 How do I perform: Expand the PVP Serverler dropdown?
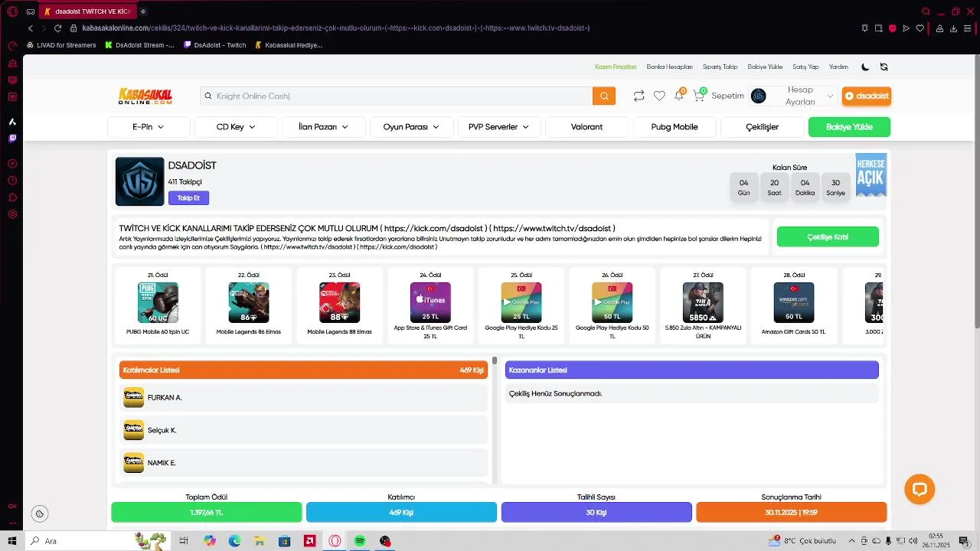498,127
